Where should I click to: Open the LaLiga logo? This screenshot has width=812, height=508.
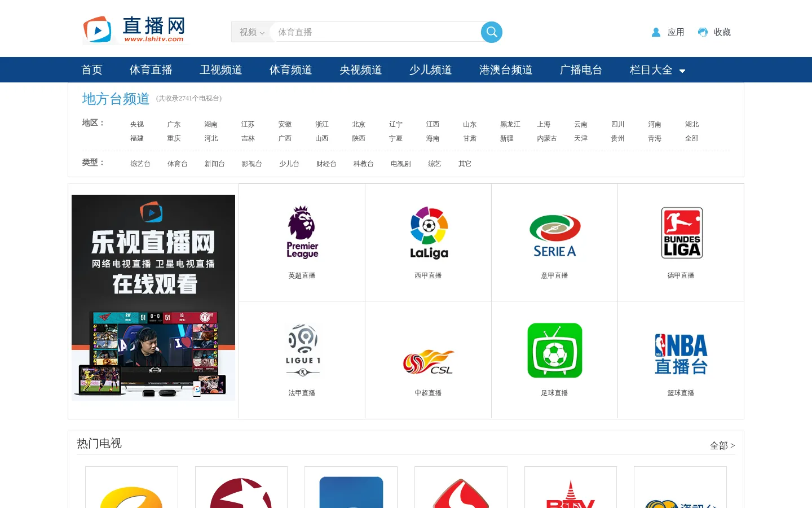coord(429,233)
